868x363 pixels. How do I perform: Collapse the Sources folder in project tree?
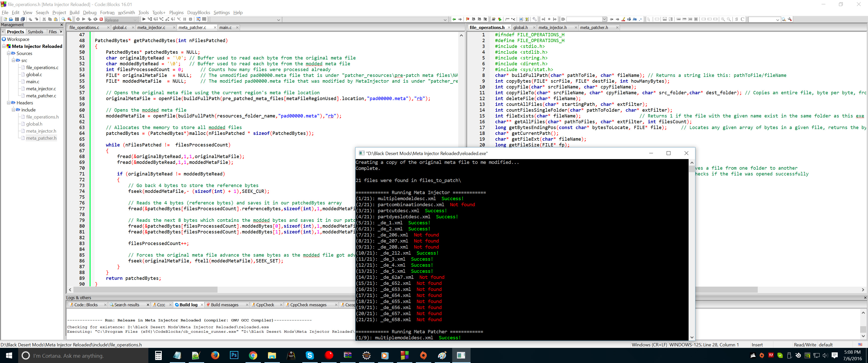9,53
